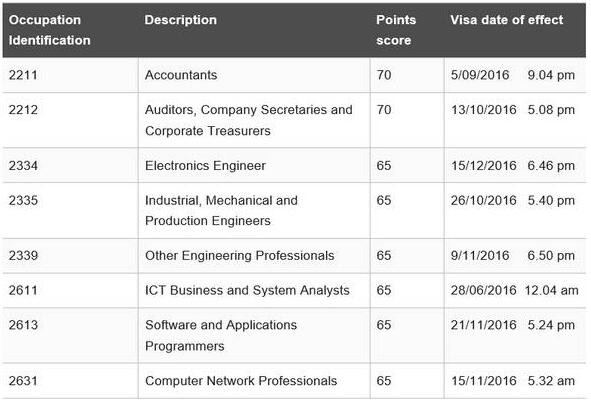Click the date 5/09/2016 9.04 pm
The width and height of the screenshot is (591, 400).
tap(513, 75)
